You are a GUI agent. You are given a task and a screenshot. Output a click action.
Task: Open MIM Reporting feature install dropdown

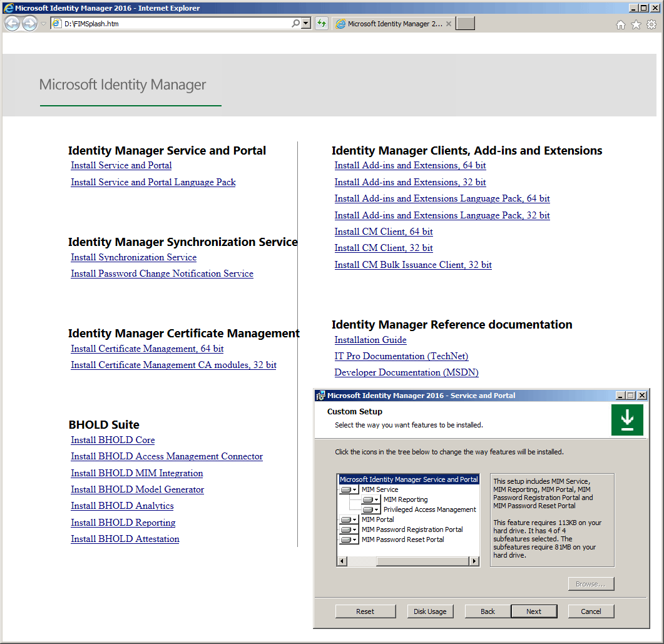point(371,499)
